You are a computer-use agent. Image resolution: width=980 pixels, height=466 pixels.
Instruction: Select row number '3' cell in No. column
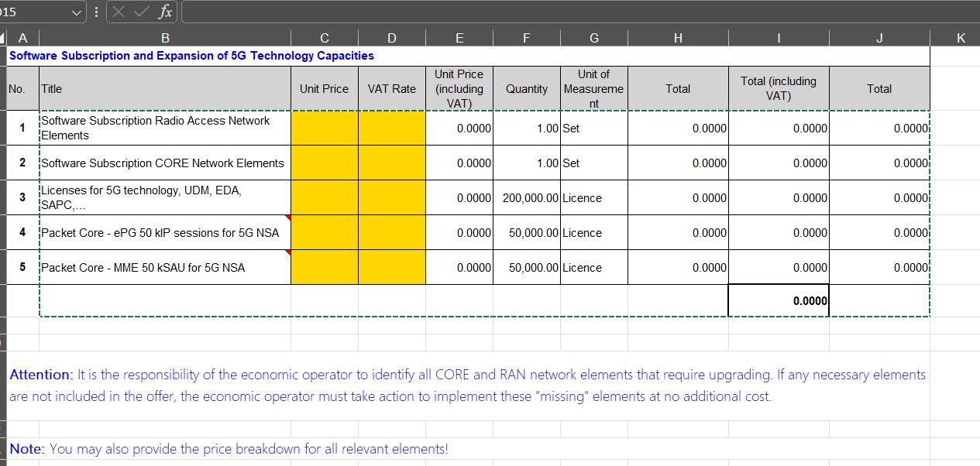click(x=22, y=197)
